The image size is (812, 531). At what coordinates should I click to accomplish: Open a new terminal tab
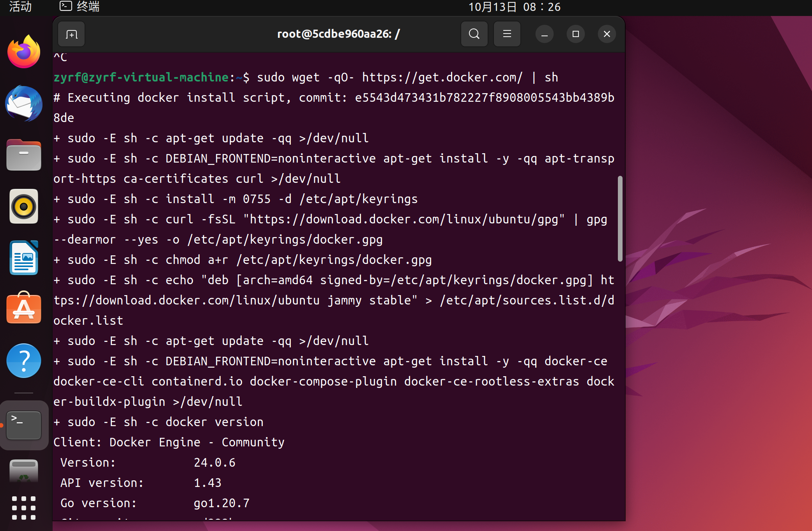[71, 34]
